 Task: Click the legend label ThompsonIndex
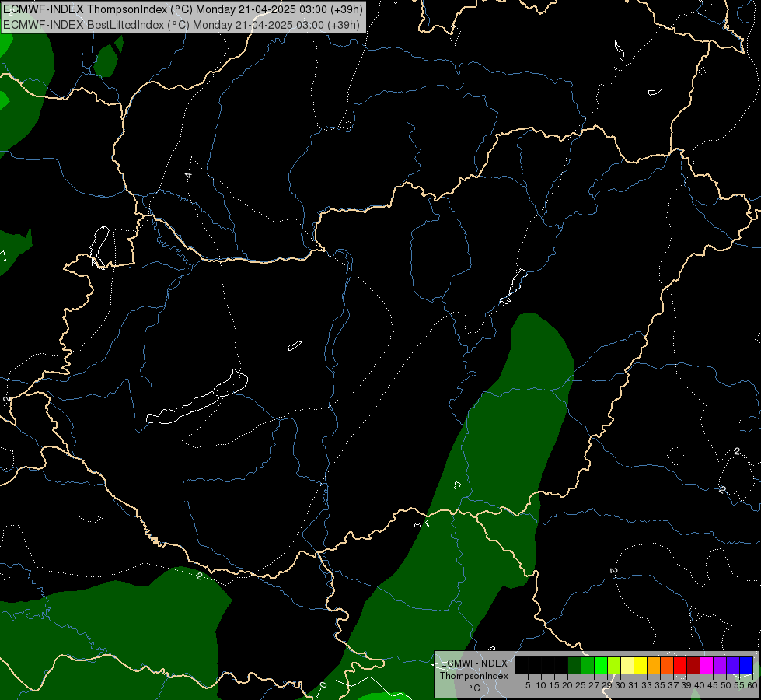473,676
